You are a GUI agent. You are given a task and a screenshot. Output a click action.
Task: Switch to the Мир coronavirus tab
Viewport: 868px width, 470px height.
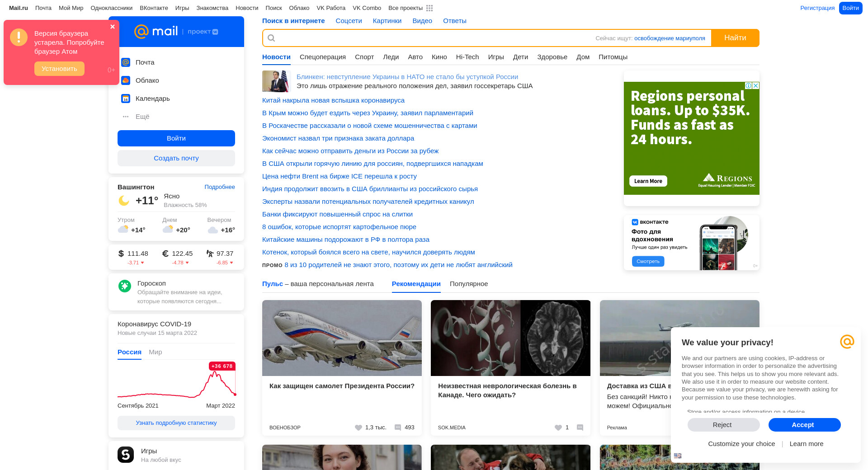155,352
